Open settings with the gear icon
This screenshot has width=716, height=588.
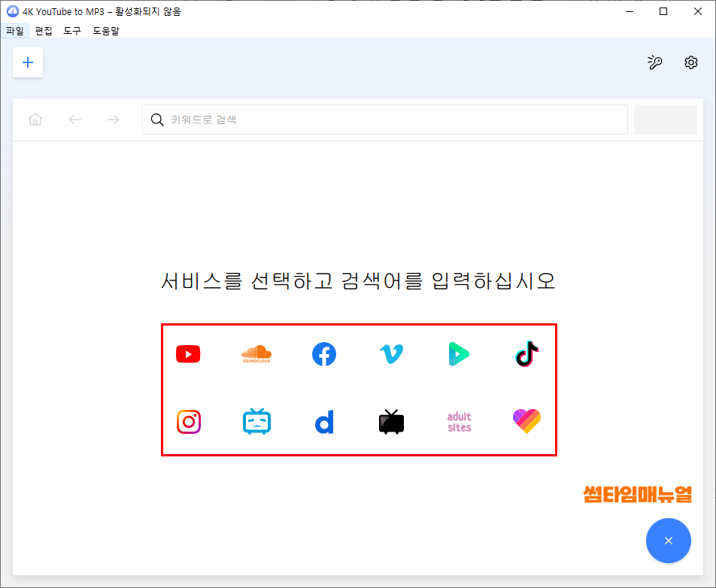click(x=691, y=62)
